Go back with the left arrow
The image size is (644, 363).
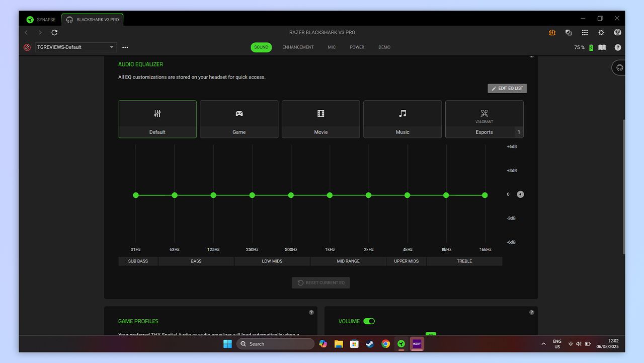coord(26,32)
